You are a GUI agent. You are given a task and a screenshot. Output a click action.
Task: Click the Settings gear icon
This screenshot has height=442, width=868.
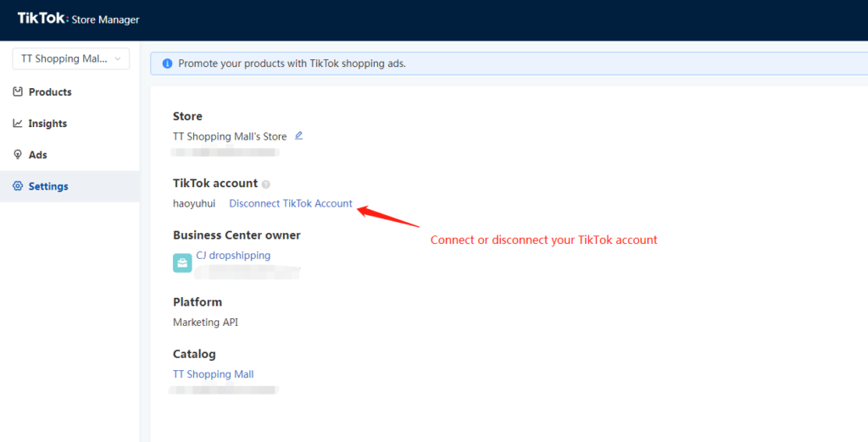[x=18, y=186]
